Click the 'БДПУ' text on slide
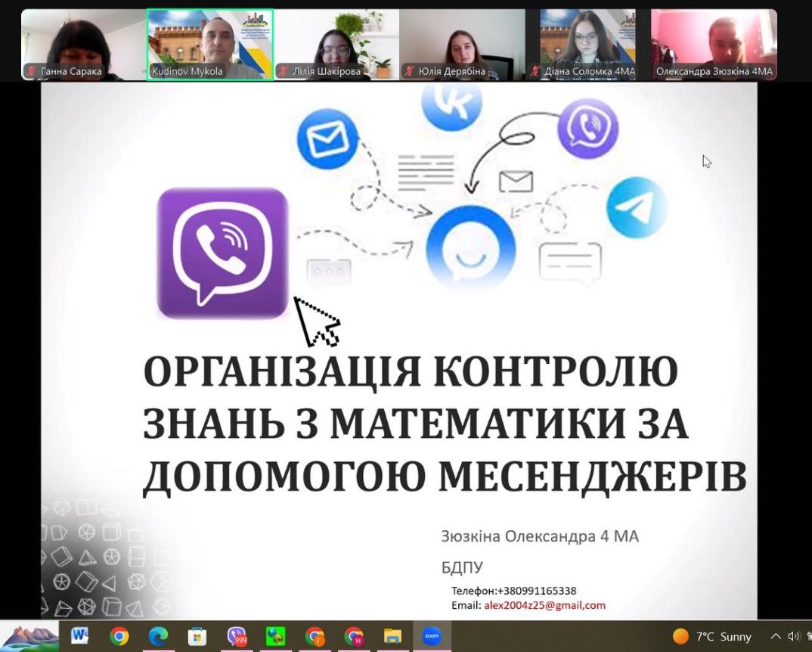The width and height of the screenshot is (812, 652). click(x=462, y=567)
